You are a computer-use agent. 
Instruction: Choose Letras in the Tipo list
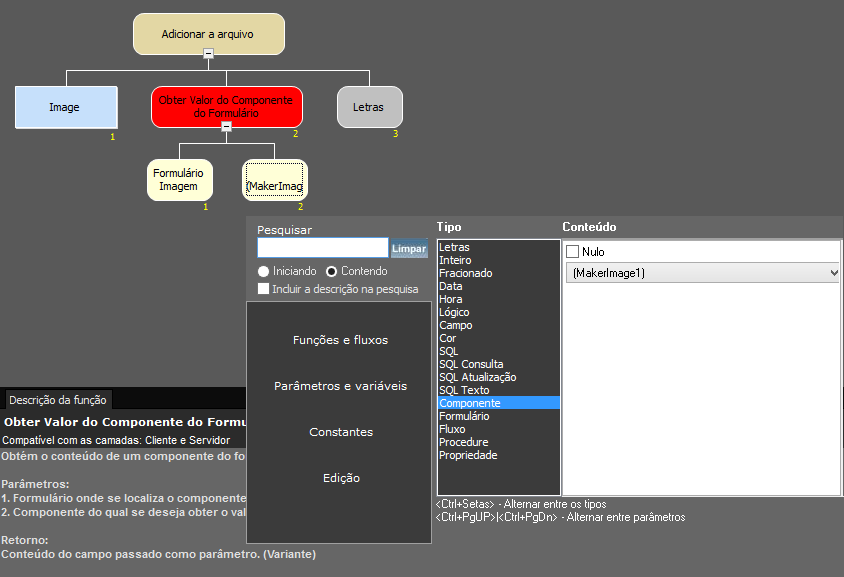point(454,247)
